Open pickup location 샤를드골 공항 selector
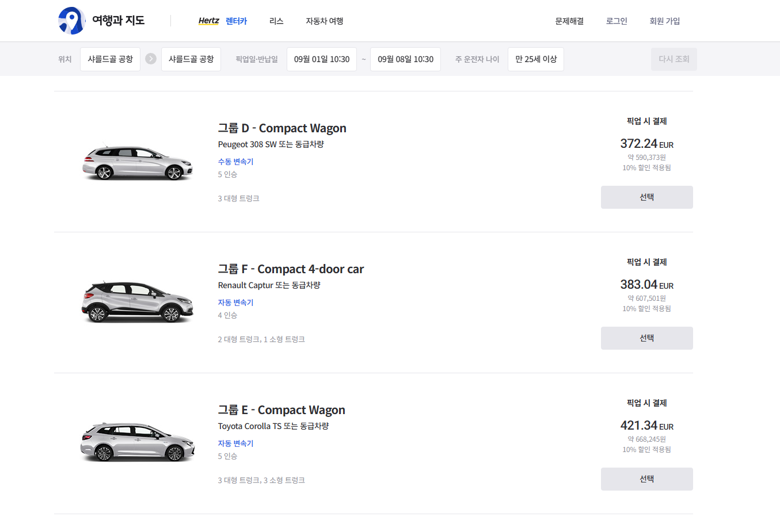The image size is (780, 532). pyautogui.click(x=110, y=59)
